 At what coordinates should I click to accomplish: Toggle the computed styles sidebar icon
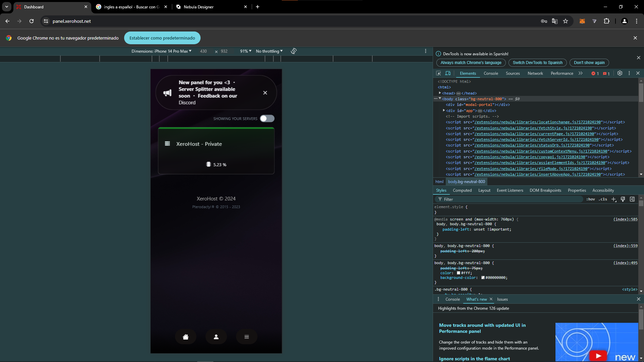pyautogui.click(x=632, y=199)
